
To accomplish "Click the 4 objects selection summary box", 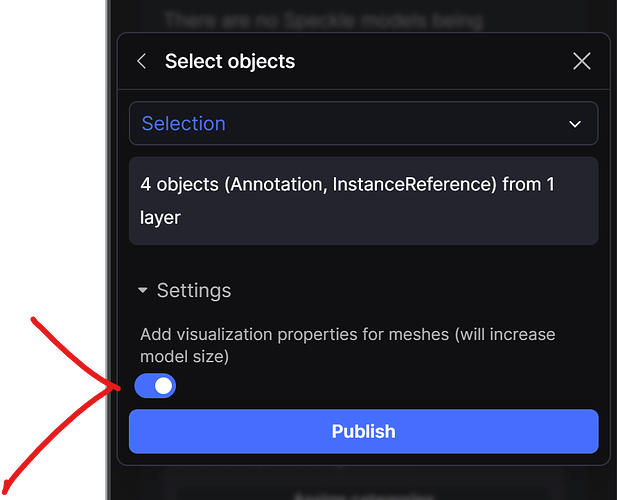I will 363,201.
